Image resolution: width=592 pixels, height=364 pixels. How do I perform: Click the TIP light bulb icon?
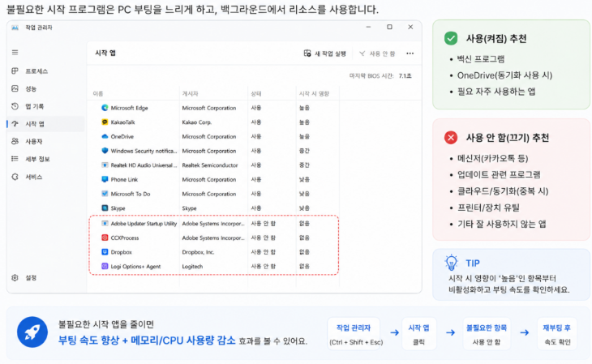point(451,263)
